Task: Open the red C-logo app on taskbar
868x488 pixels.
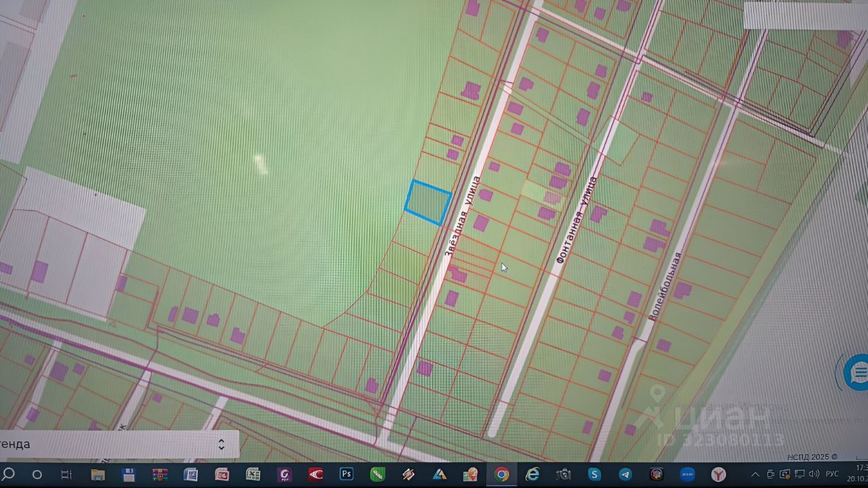Action: click(x=315, y=474)
